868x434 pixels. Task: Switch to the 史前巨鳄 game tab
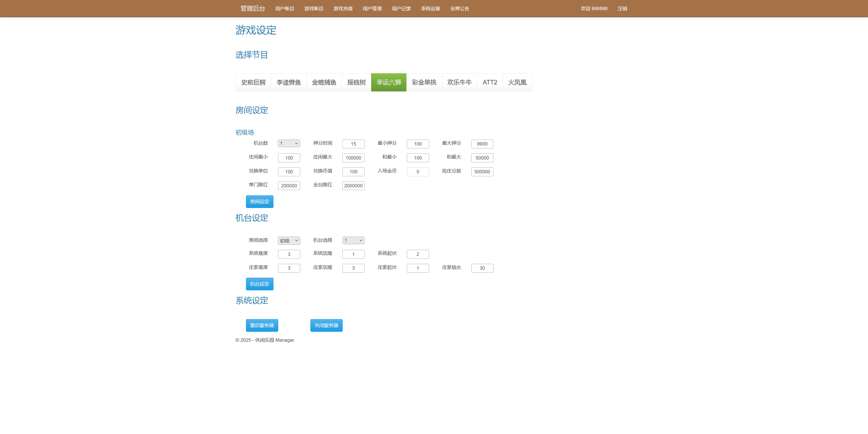pos(253,82)
